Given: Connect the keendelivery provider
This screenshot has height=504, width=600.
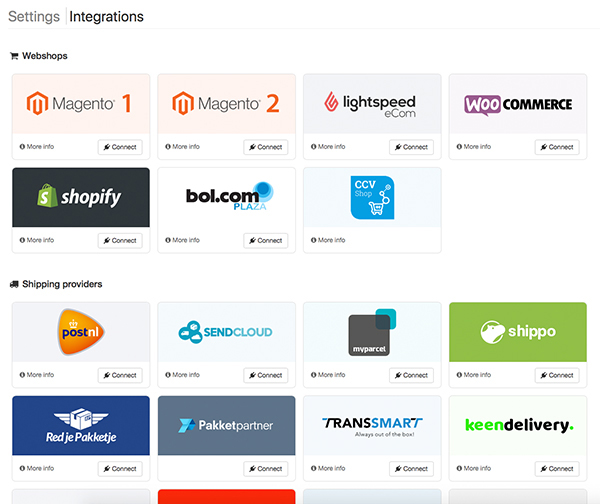Looking at the screenshot, I should 557,469.
